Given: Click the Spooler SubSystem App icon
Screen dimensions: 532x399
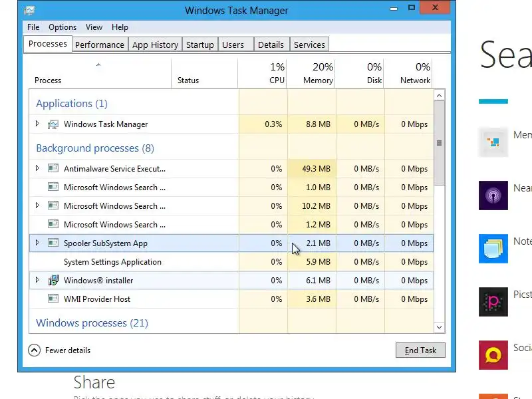Looking at the screenshot, I should pos(53,243).
